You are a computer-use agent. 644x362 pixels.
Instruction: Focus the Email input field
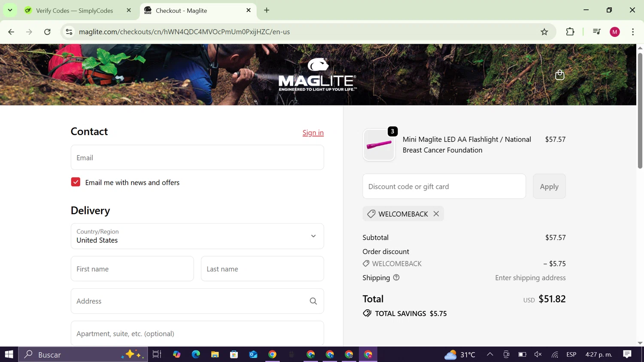[197, 157]
